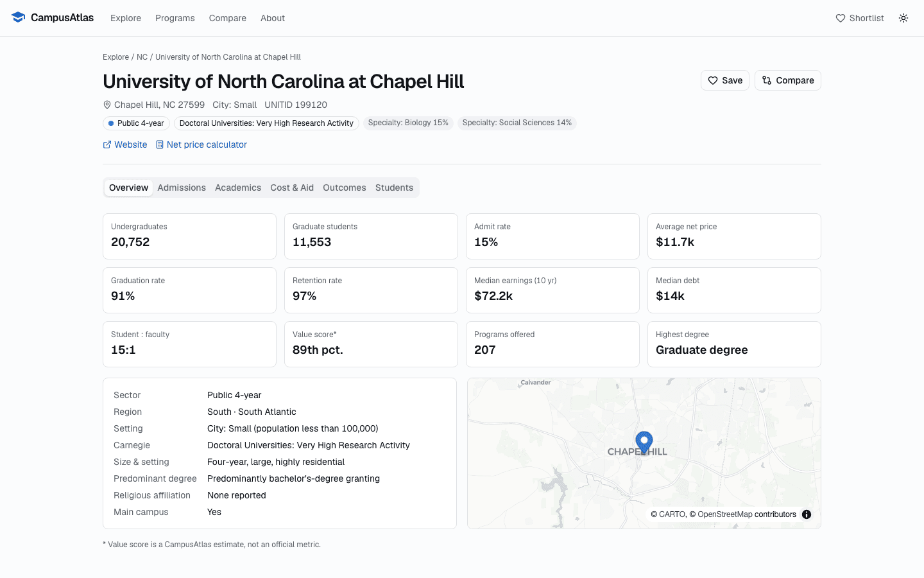Click the Average net price $11.7k card

pos(734,236)
